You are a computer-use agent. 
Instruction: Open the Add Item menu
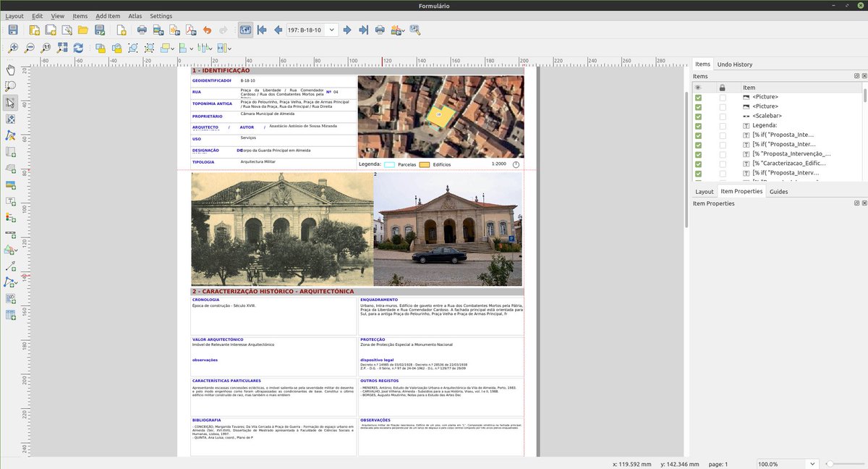108,16
